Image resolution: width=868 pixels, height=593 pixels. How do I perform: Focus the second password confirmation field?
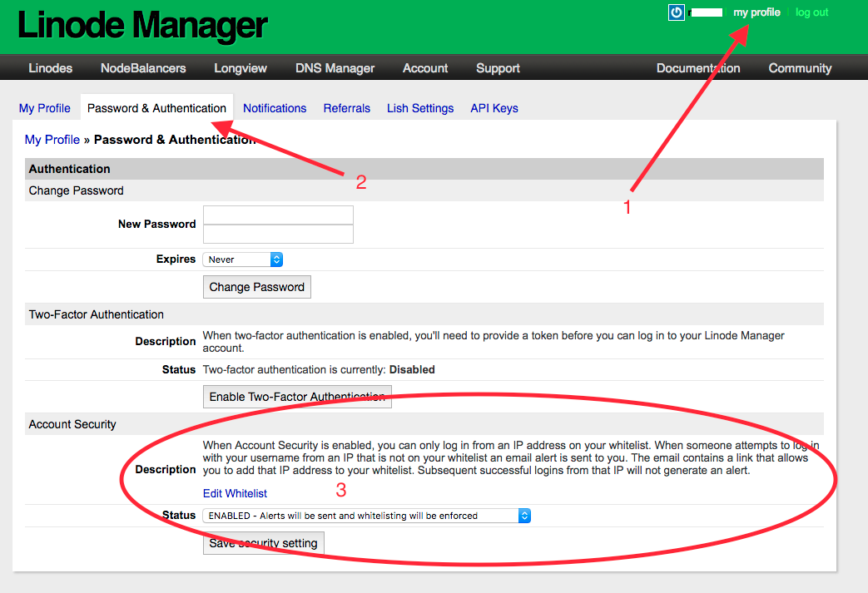point(278,234)
